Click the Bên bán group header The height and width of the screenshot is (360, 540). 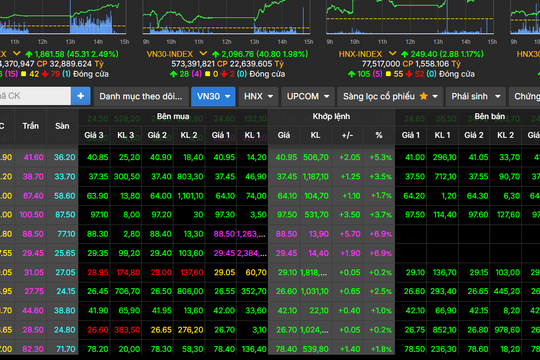(489, 116)
